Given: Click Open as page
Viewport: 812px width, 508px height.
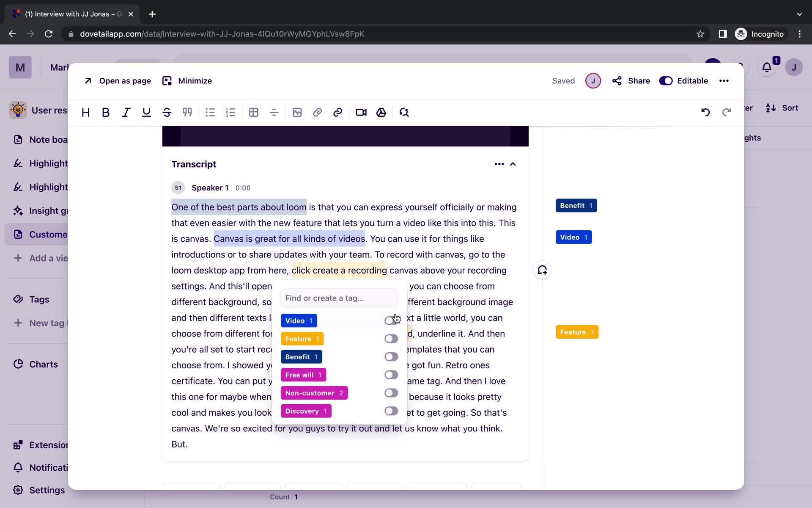Looking at the screenshot, I should coord(118,81).
